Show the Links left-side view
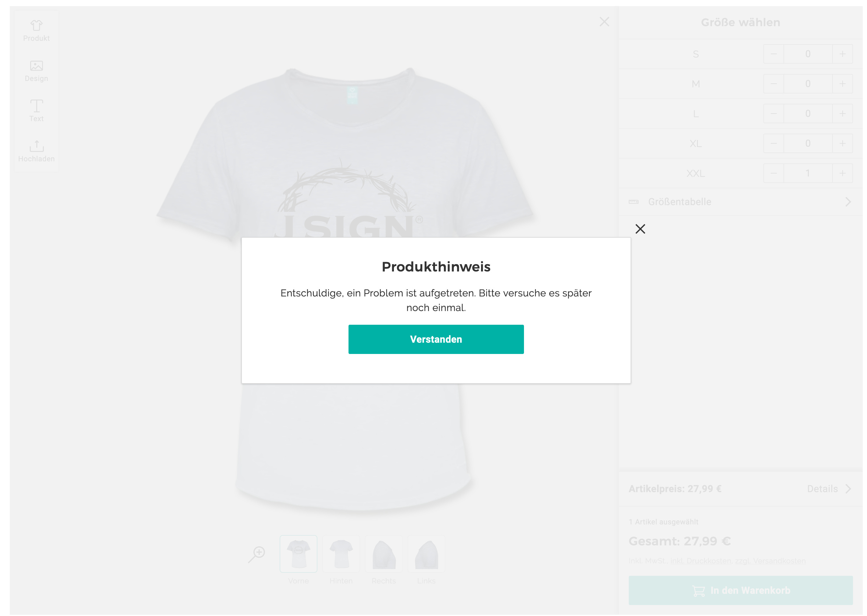The image size is (867, 616). click(x=426, y=554)
